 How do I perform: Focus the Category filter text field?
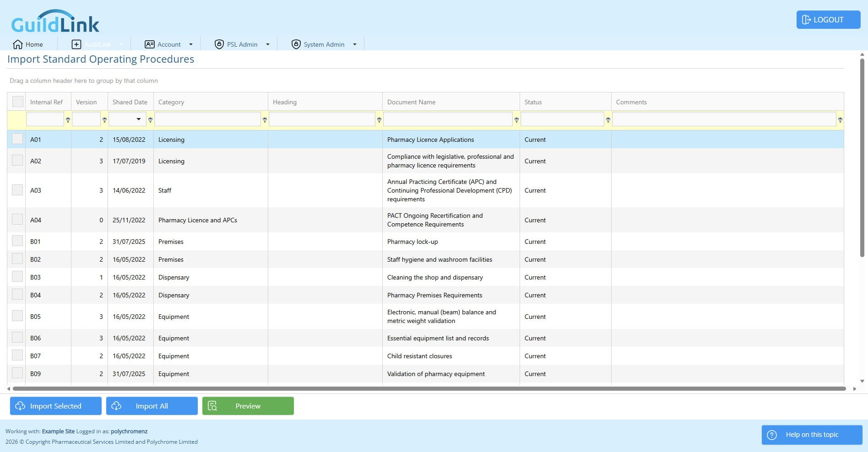click(x=208, y=119)
